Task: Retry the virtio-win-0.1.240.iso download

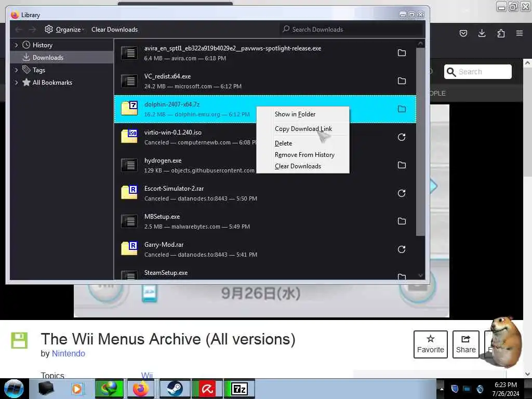Action: click(402, 137)
